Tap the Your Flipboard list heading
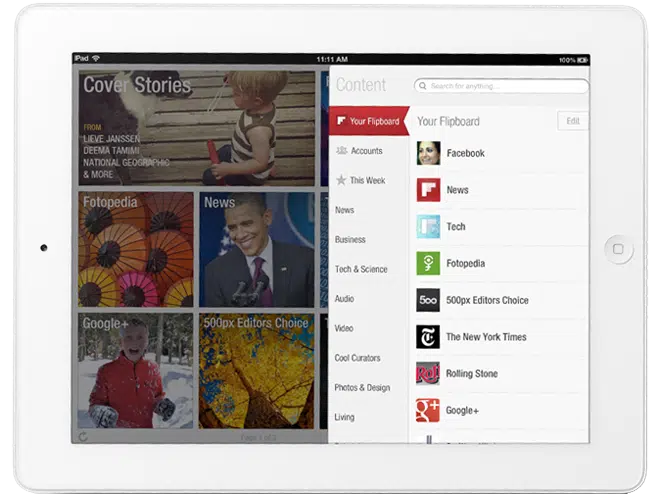Viewport: 660px width, 494px height. [x=448, y=122]
